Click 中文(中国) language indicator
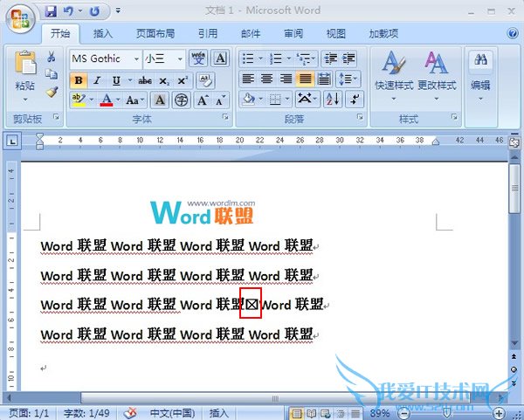 click(172, 413)
